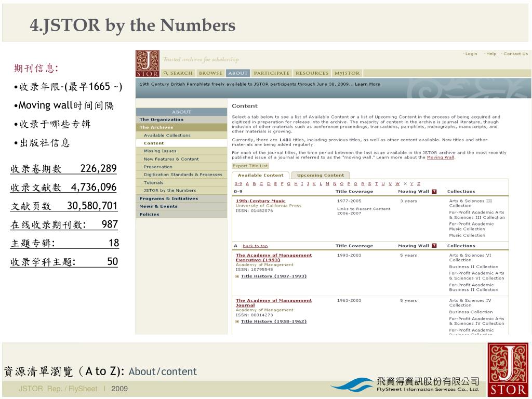Open Programs & Initiatives section
Image resolution: width=532 pixels, height=399 pixels.
(181, 198)
